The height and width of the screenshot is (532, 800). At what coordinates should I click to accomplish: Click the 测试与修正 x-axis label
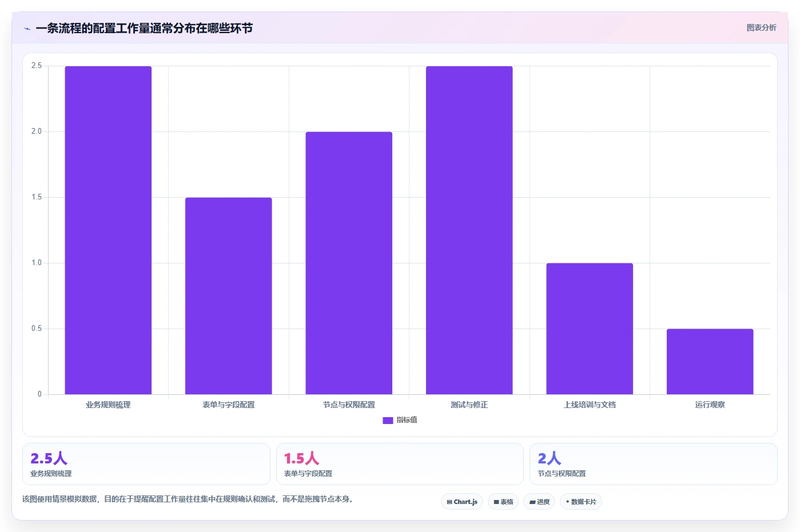pyautogui.click(x=469, y=405)
